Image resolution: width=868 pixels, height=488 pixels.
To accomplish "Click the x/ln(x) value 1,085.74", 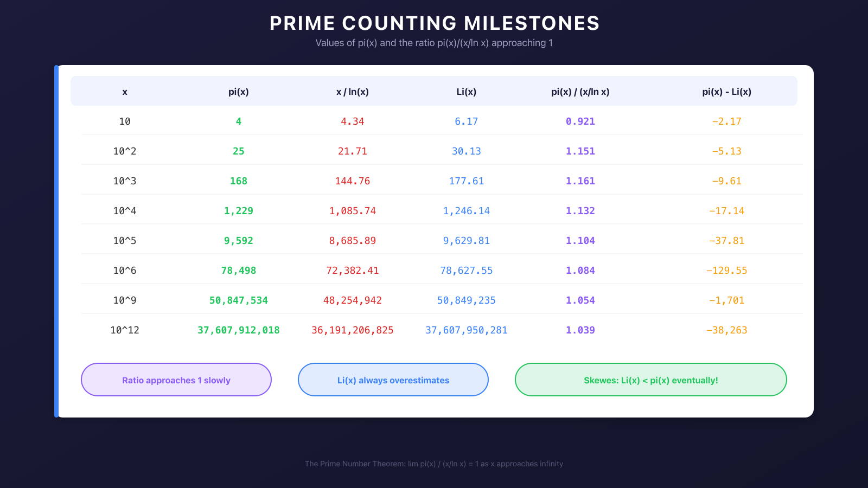I will pos(353,211).
